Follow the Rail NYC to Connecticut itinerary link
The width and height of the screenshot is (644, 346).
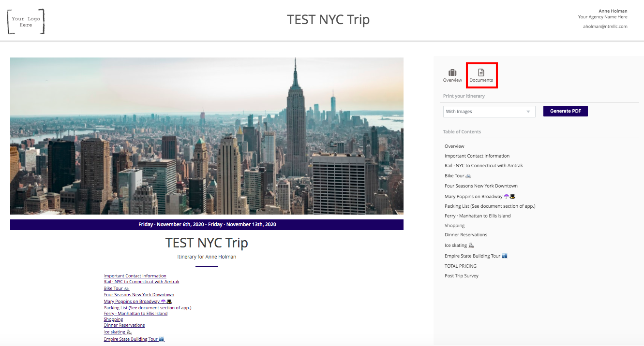point(141,282)
